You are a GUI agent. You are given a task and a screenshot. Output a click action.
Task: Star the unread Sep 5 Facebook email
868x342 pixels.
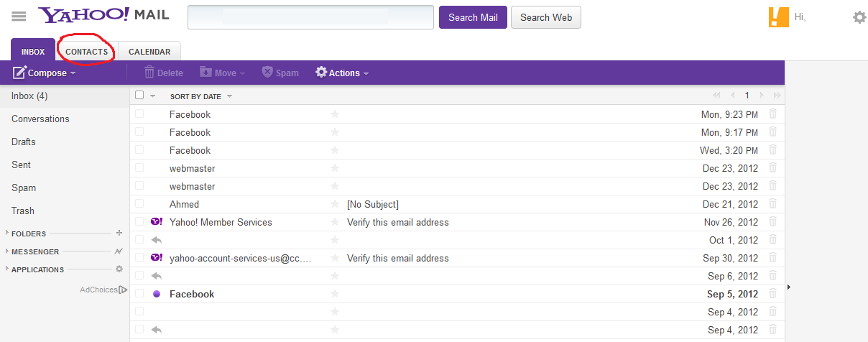point(334,294)
